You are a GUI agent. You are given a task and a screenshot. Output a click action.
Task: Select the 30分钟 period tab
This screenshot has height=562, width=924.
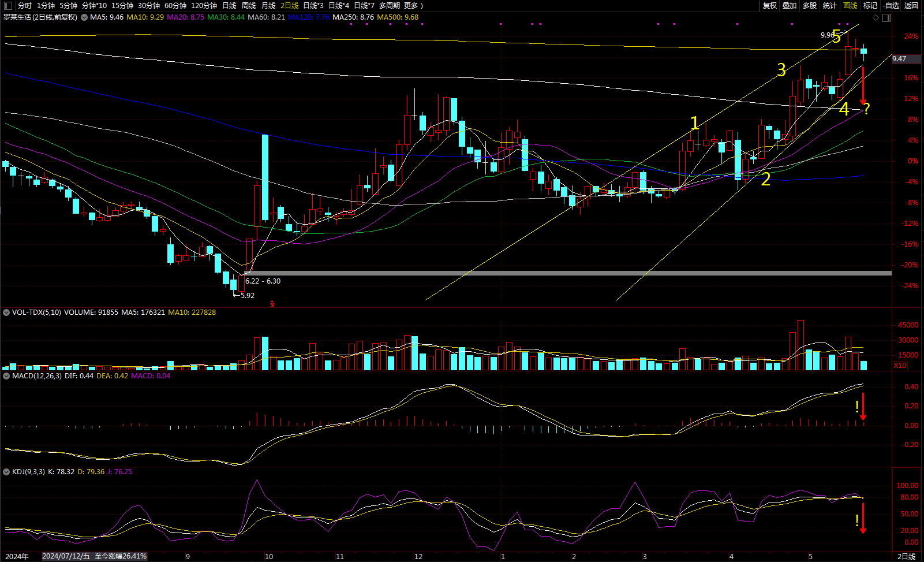149,5
